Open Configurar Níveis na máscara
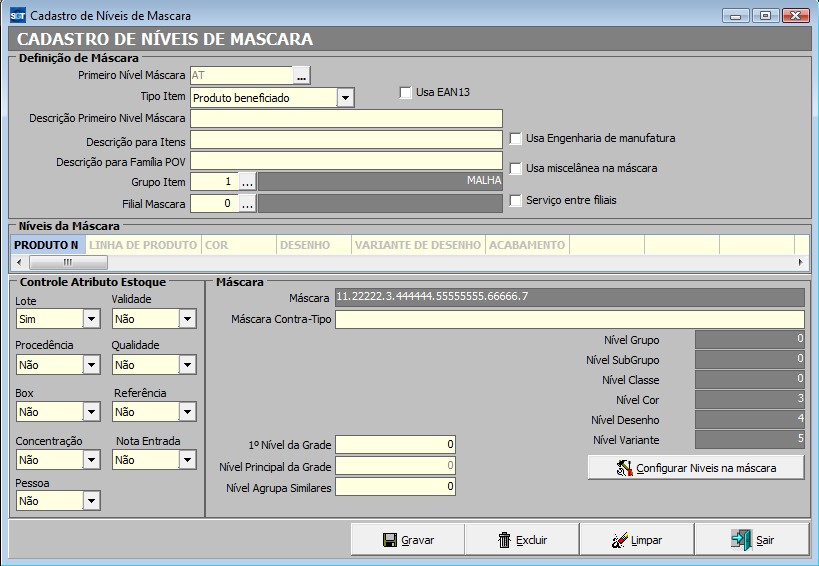 [x=696, y=467]
